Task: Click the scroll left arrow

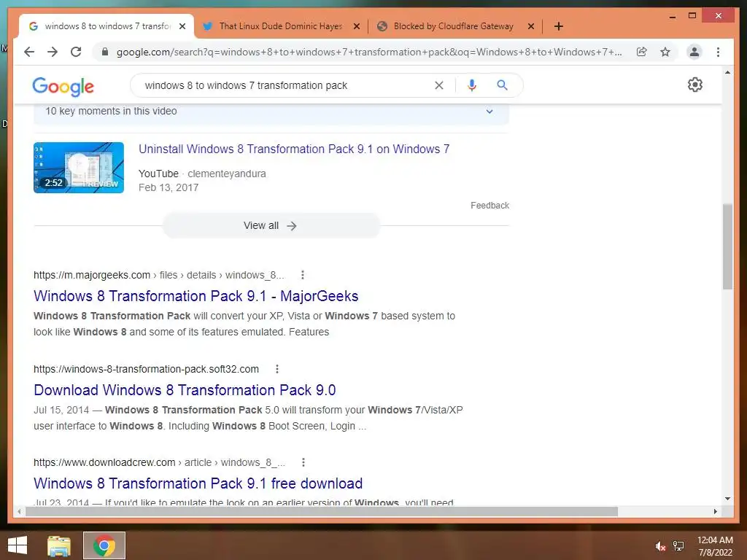Action: coord(19,511)
